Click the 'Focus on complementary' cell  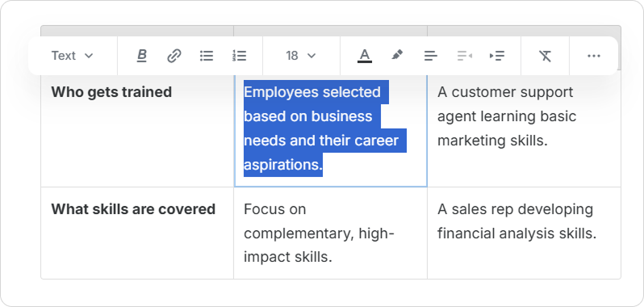[331, 233]
